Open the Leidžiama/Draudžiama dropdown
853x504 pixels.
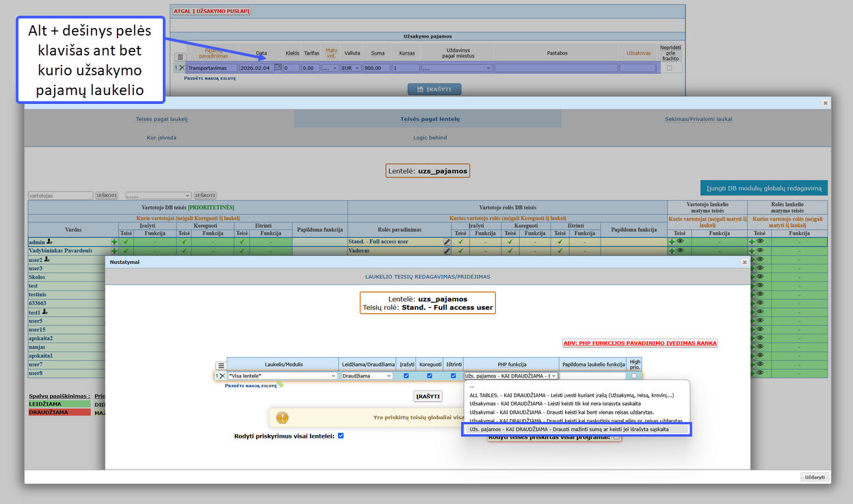pos(367,376)
